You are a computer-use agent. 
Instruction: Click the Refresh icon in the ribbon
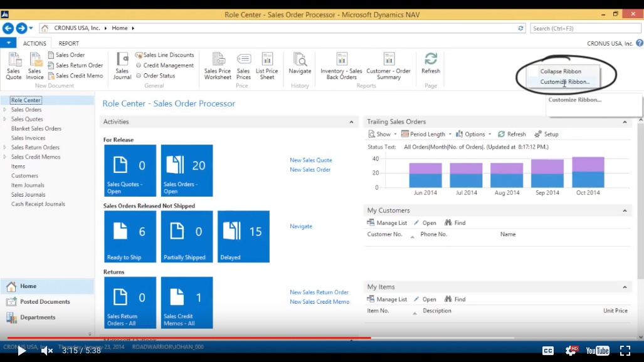click(431, 64)
